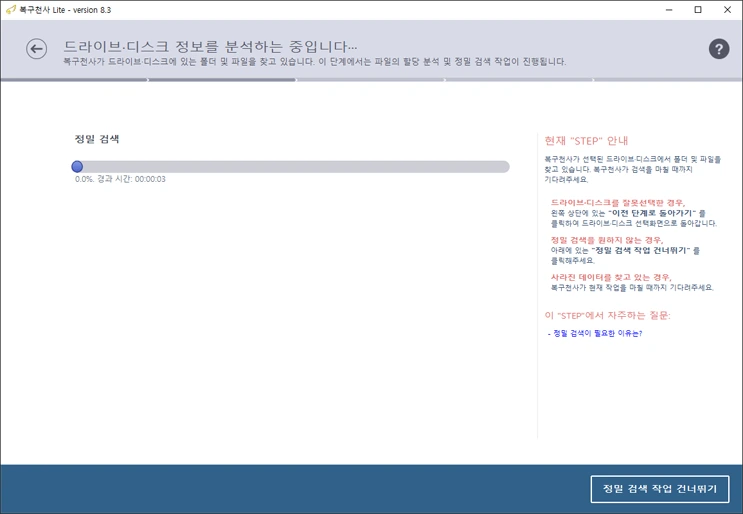The image size is (743, 514).
Task: Minimize the 복구천사 Lite window
Action: (x=669, y=9)
